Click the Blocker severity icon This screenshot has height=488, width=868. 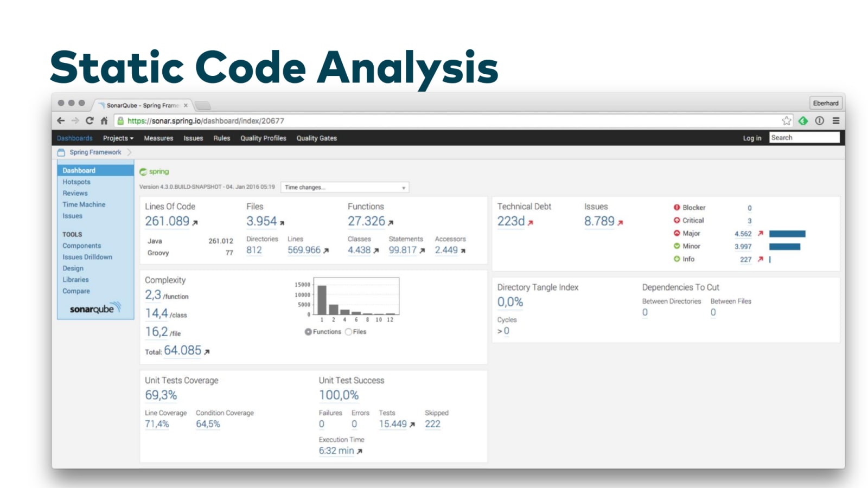676,207
